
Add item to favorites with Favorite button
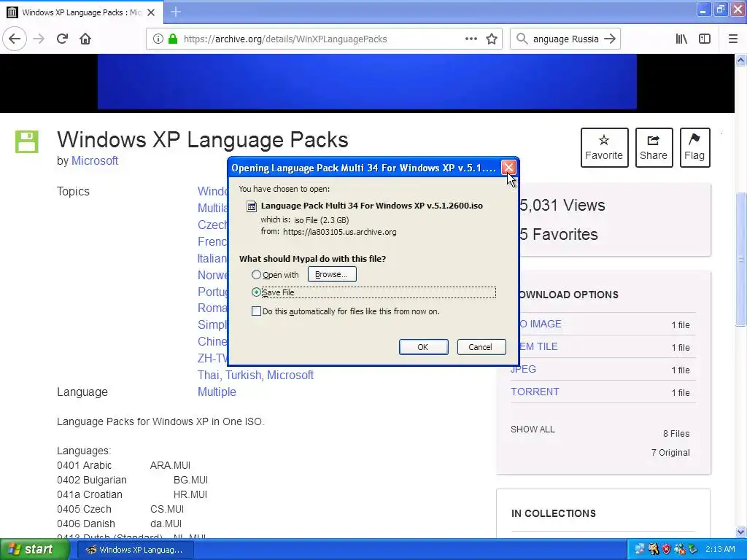pyautogui.click(x=604, y=147)
